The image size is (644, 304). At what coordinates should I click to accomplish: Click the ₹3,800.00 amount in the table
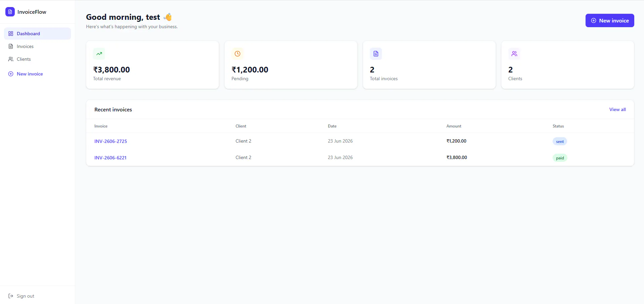(457, 157)
